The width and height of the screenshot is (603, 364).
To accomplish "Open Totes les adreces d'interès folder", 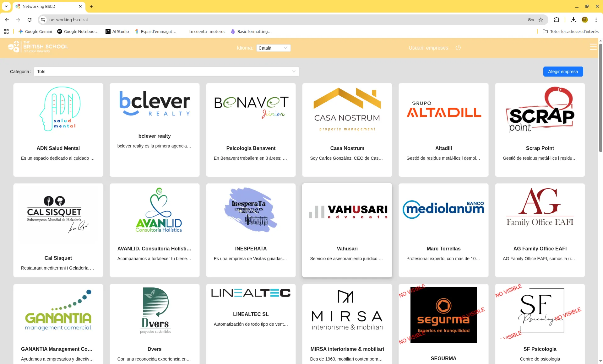I will pos(571,31).
